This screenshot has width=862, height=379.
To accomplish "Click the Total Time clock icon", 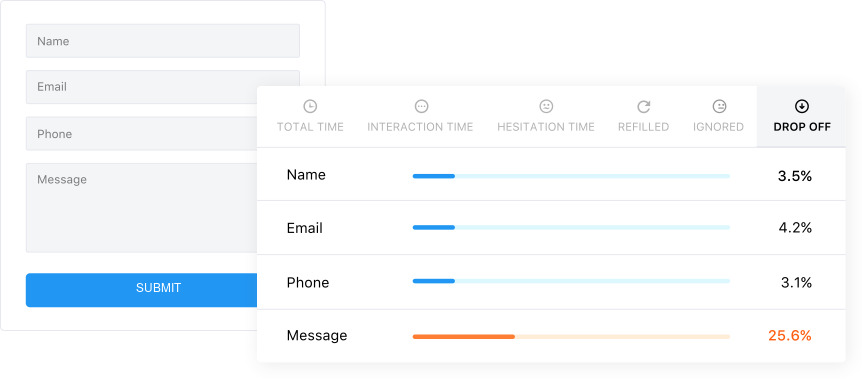I will point(310,106).
